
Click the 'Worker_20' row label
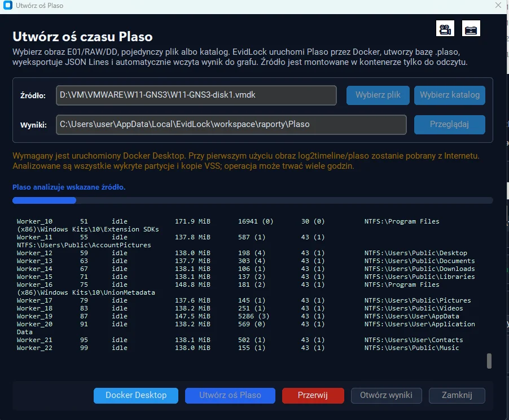[34, 324]
